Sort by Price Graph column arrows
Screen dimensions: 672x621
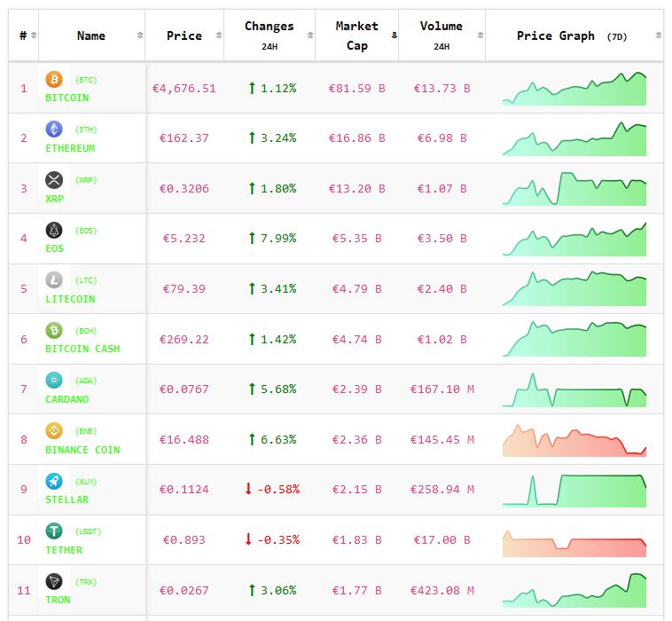pyautogui.click(x=658, y=35)
